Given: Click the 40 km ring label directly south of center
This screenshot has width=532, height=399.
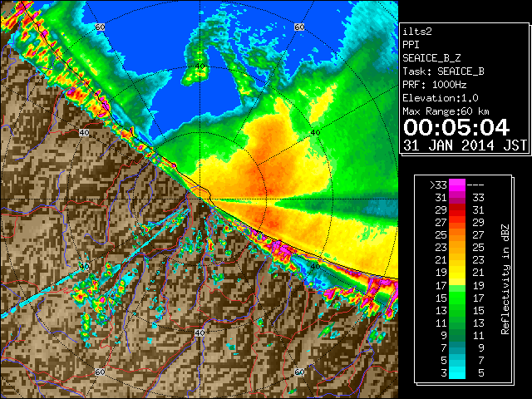Looking at the screenshot, I should coord(199,332).
